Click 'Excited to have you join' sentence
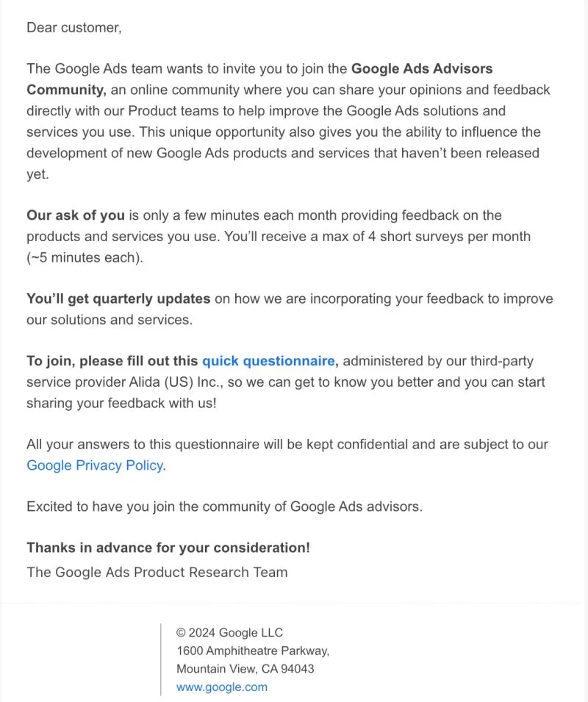The width and height of the screenshot is (588, 702). [225, 506]
